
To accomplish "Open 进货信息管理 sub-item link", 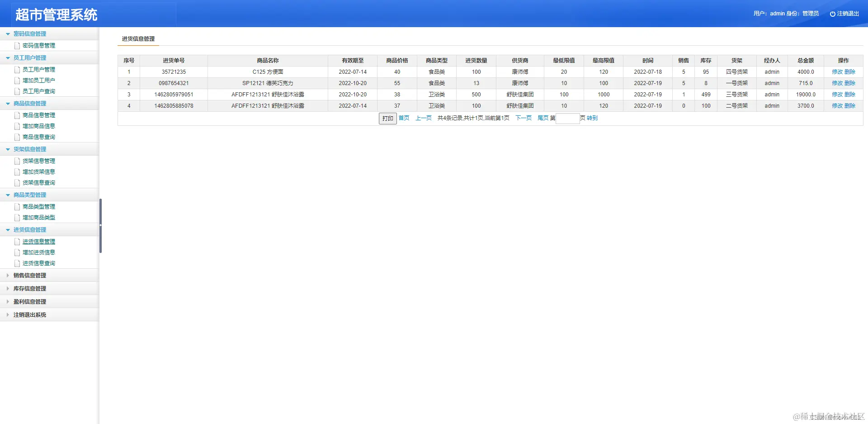I will [39, 242].
